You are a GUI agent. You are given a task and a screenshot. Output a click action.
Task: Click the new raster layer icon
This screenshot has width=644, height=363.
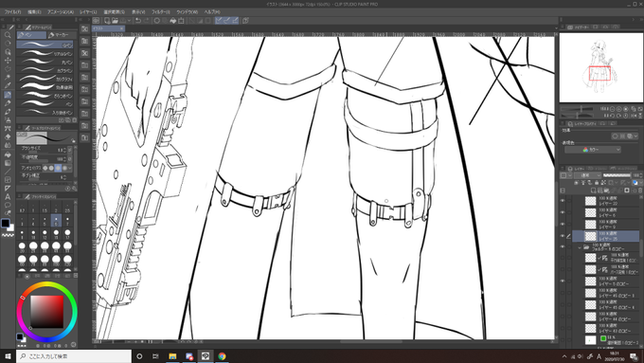tap(593, 191)
